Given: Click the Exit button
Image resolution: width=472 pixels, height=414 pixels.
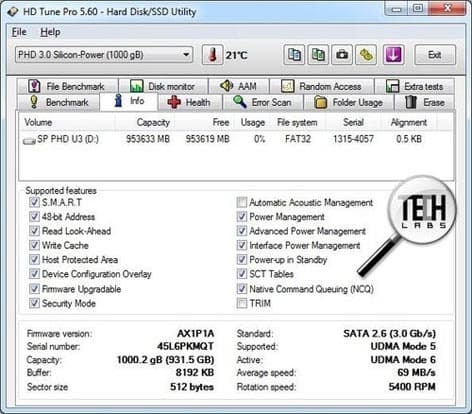Looking at the screenshot, I should (x=435, y=55).
